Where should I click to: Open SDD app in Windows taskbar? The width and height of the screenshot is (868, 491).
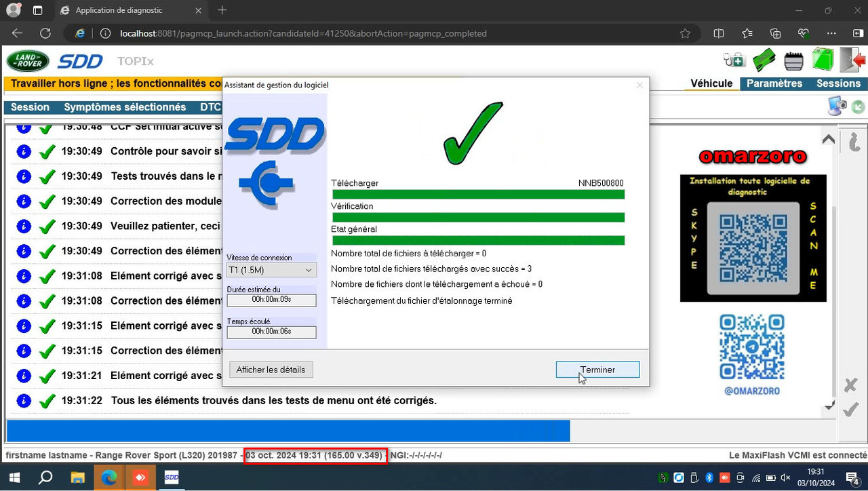tap(172, 477)
